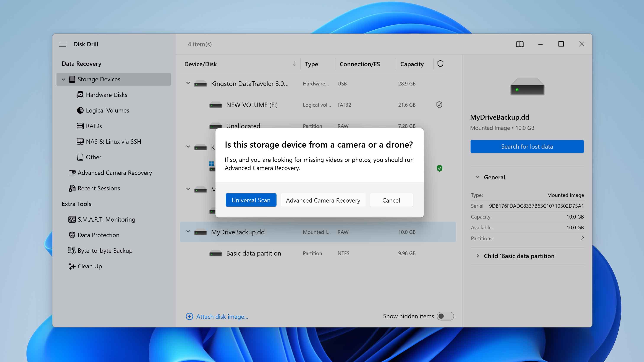Screen dimensions: 644x362
Task: Run a Universal Scan from the dialog
Action: [251, 200]
